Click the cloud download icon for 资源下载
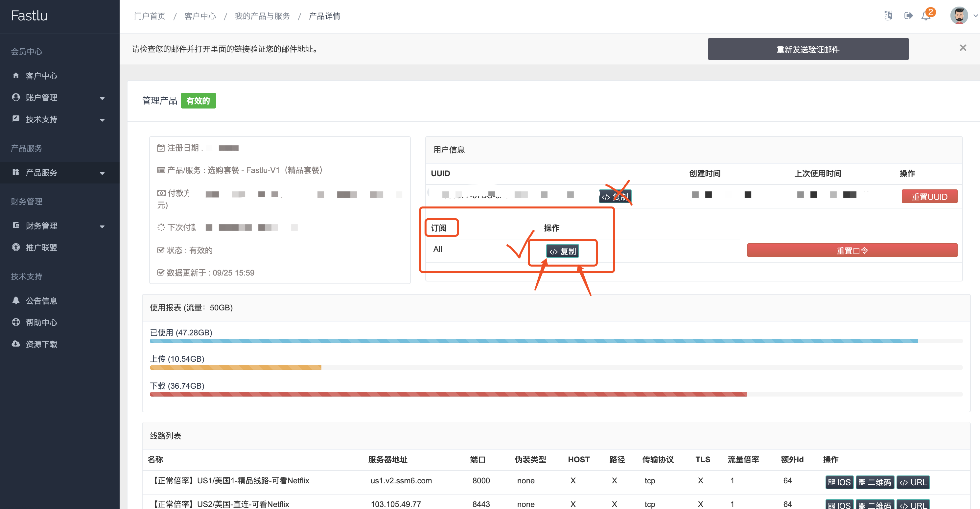Image resolution: width=980 pixels, height=509 pixels. point(15,344)
